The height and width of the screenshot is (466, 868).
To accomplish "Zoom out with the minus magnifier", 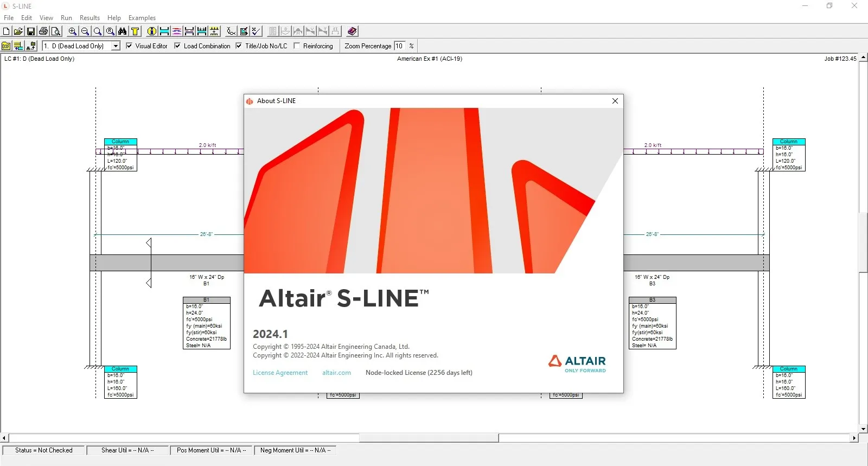I will coord(85,31).
